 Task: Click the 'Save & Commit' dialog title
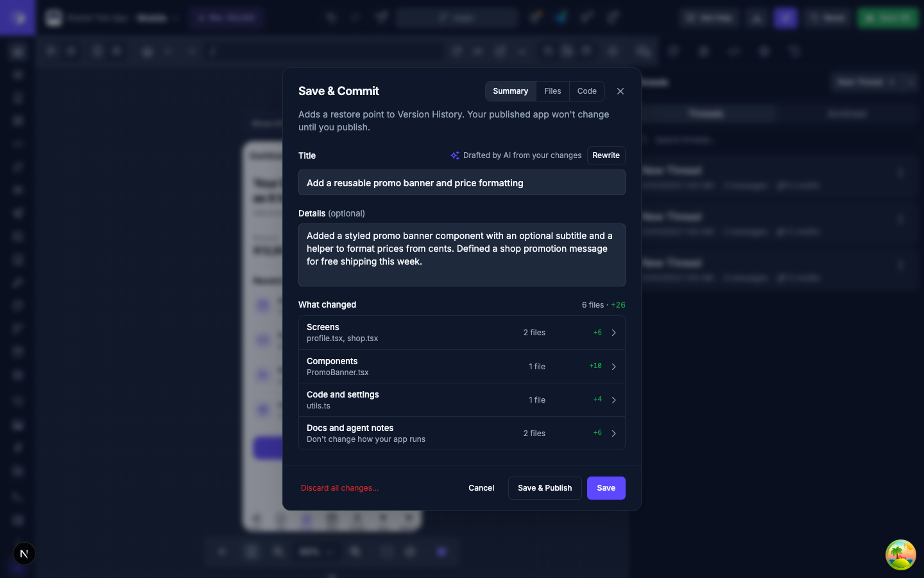[x=339, y=91]
